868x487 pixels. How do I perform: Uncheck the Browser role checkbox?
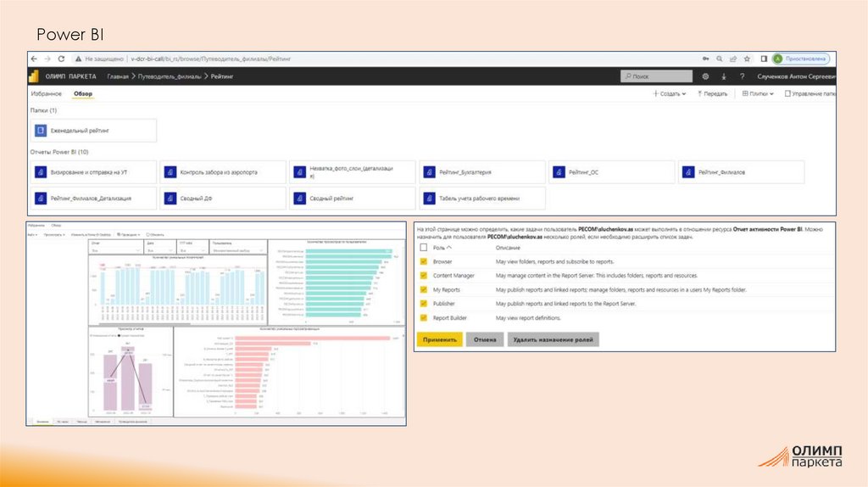423,262
